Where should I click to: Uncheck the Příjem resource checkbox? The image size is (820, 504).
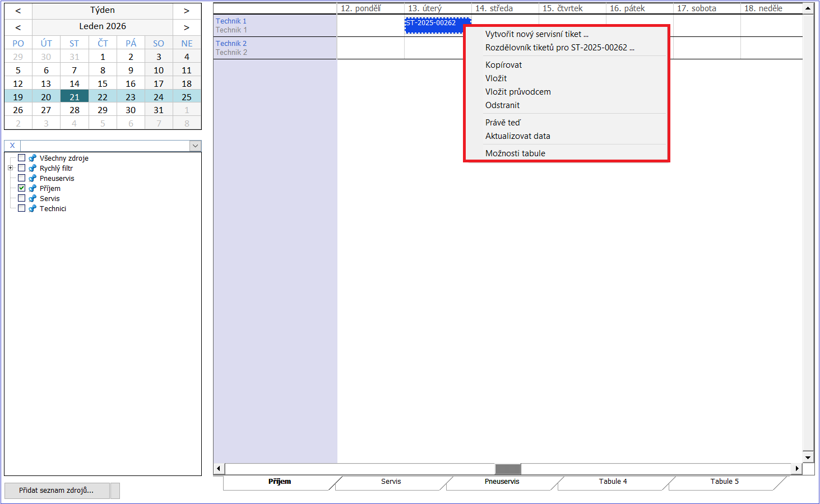point(22,188)
